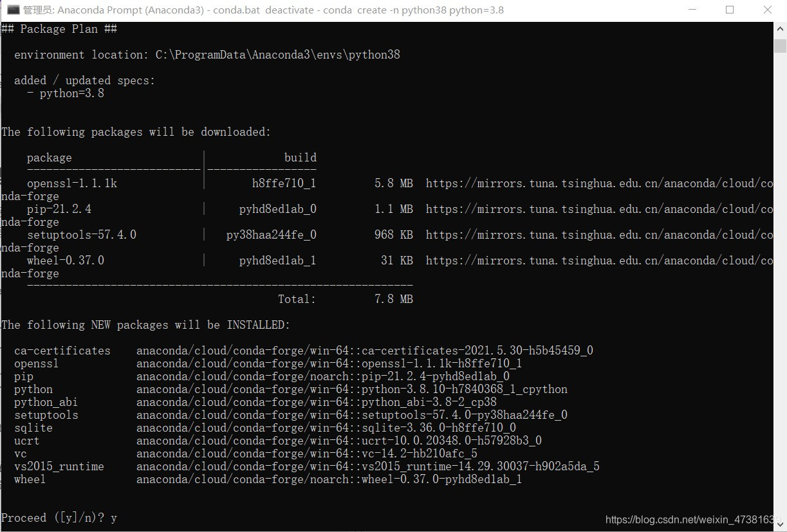Click the 'pip-21.2.4' package name
Screen dimensions: 787x532
(x=59, y=209)
